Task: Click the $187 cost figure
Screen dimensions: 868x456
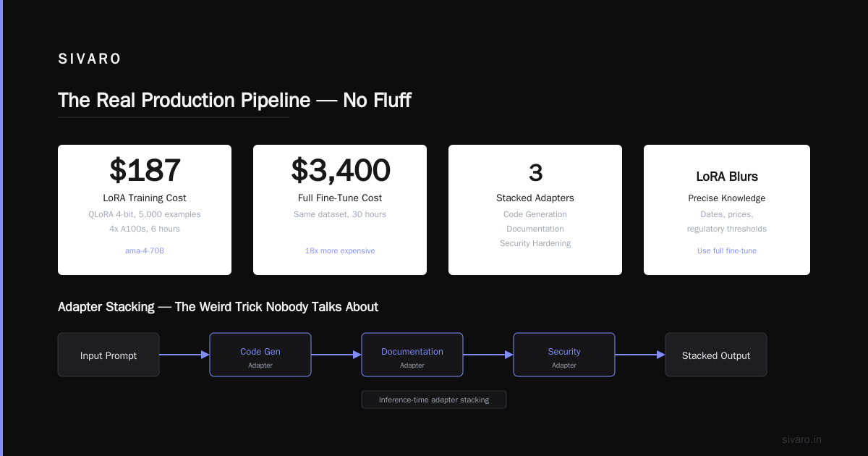Action: (145, 170)
